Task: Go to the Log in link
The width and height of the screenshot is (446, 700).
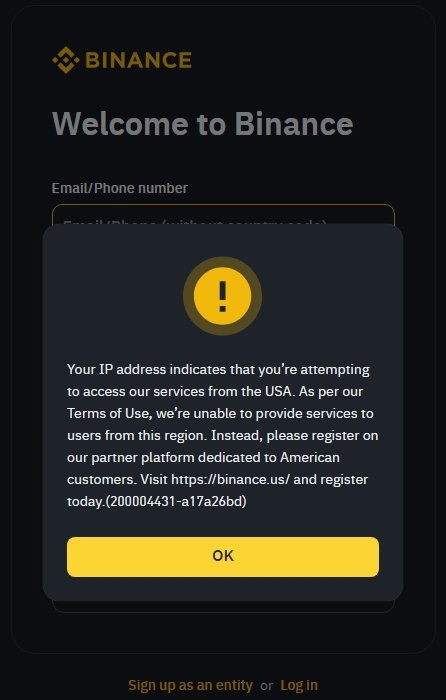Action: click(x=299, y=685)
